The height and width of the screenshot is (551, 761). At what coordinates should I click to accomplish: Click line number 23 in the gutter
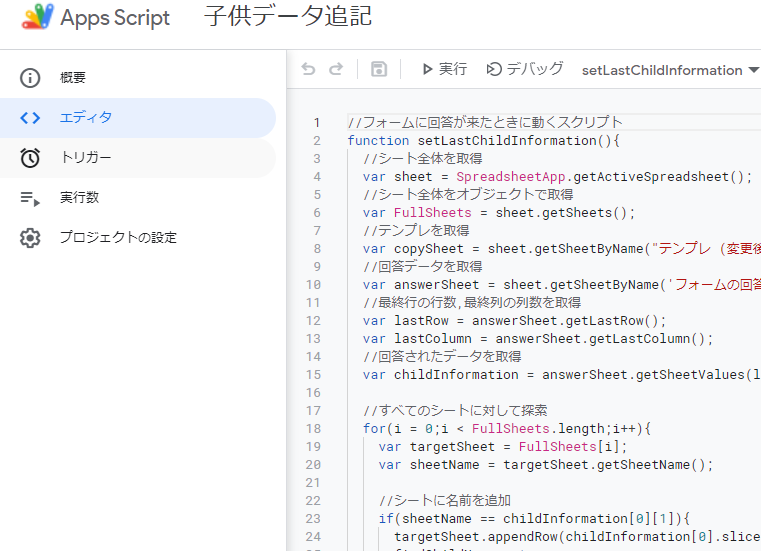(x=313, y=518)
